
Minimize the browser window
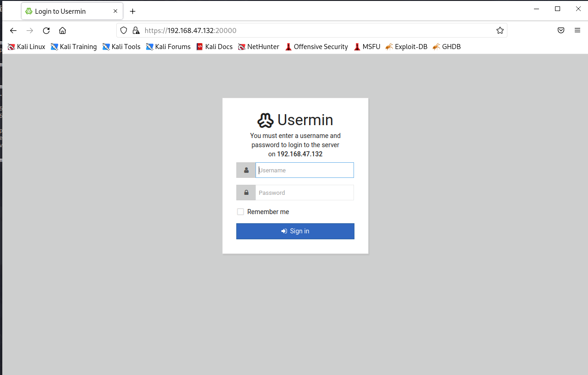coord(537,9)
